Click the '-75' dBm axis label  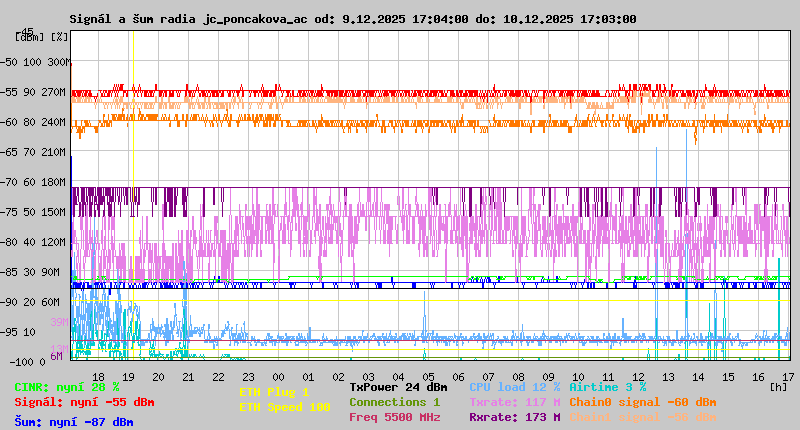coord(9,212)
